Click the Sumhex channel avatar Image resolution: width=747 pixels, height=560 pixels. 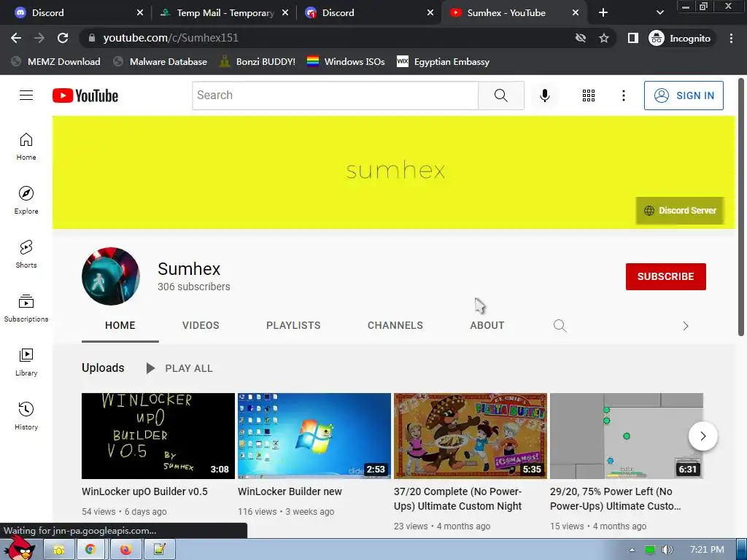(111, 276)
